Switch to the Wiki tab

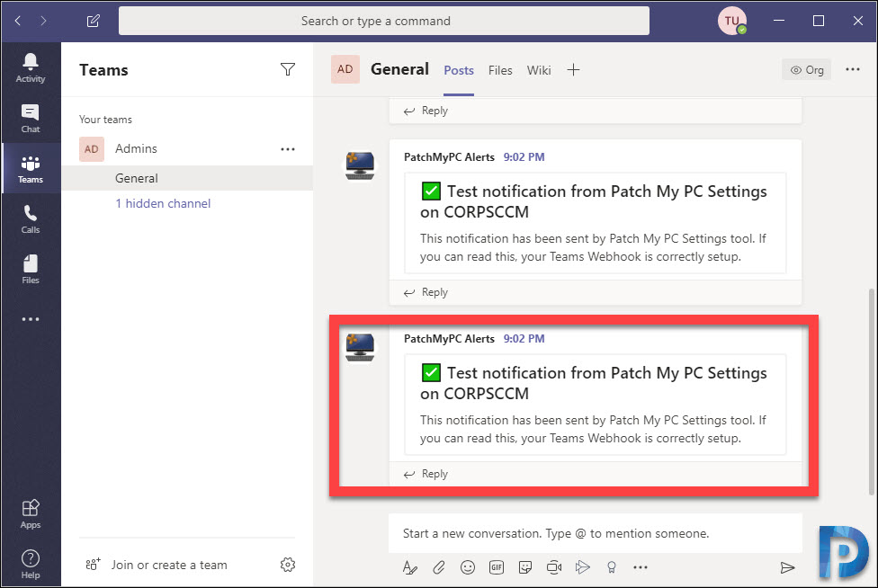tap(539, 70)
